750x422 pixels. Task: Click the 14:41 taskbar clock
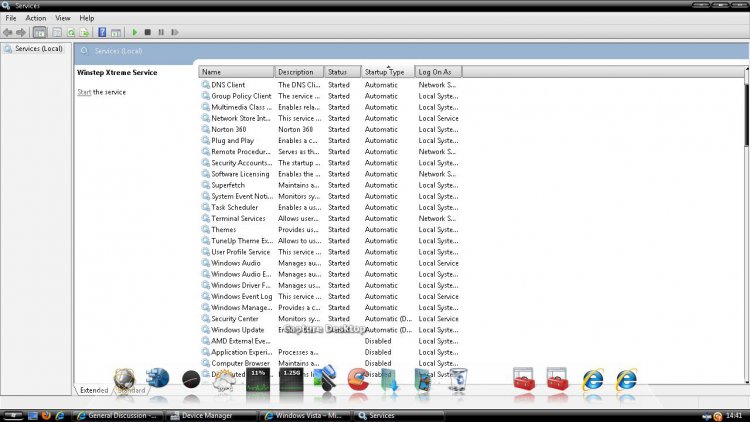[x=734, y=415]
